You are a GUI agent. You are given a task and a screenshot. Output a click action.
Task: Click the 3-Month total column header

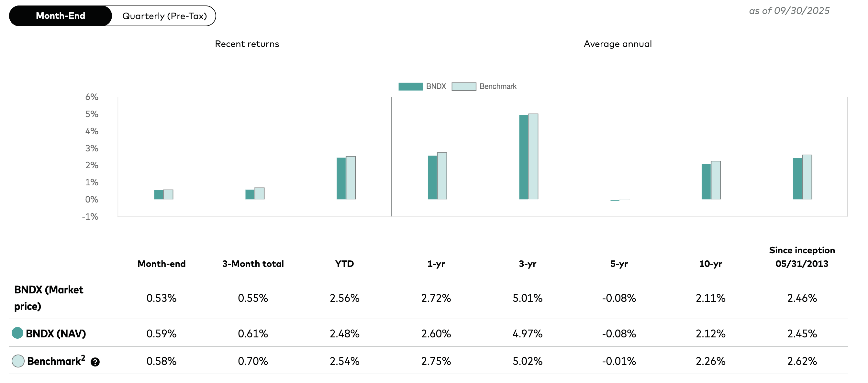pos(253,264)
